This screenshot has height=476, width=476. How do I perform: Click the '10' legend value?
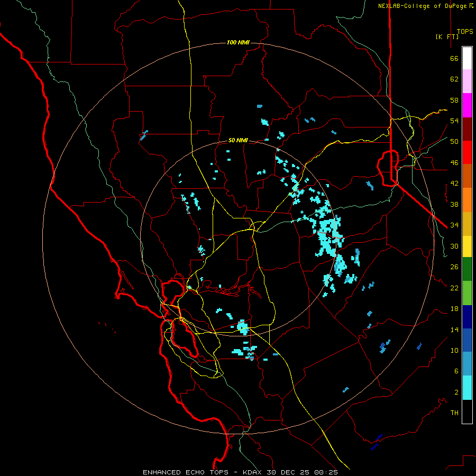454,350
